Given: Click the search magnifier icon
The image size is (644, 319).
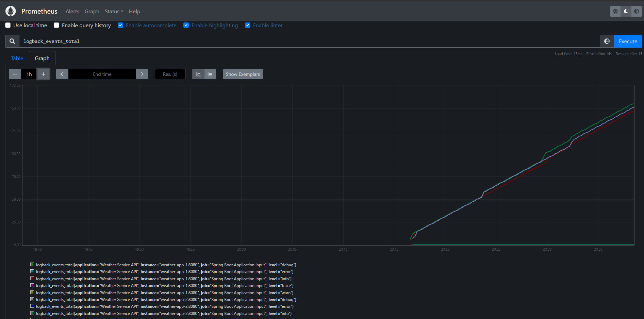Looking at the screenshot, I should point(12,41).
